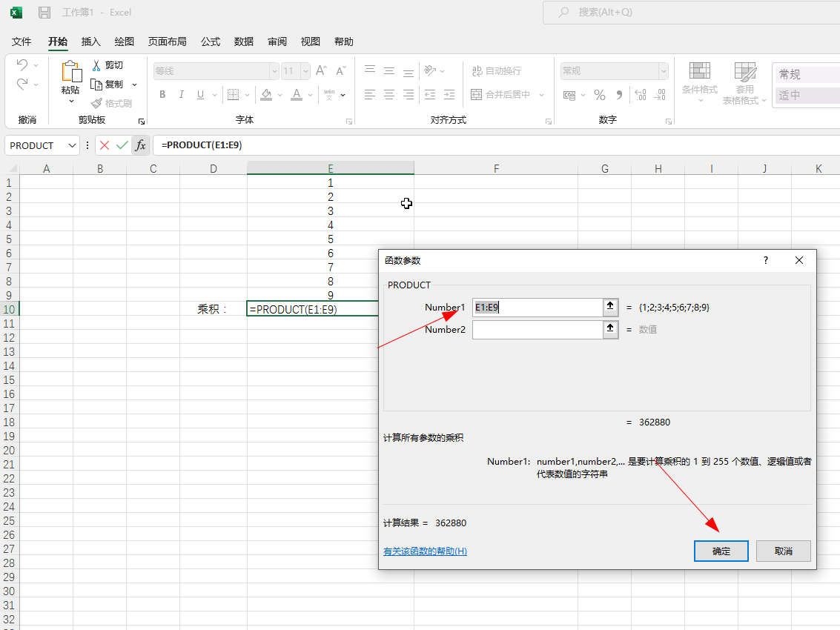Collapse the Number1 range selector icon

pyautogui.click(x=610, y=307)
